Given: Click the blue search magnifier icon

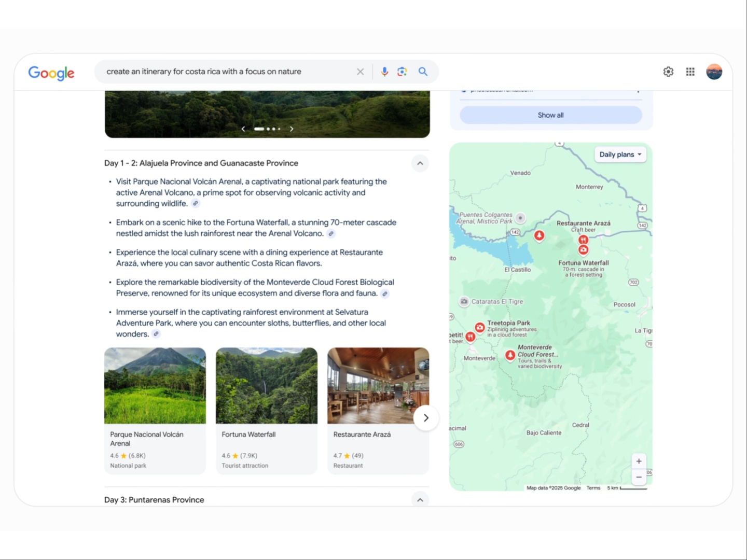Looking at the screenshot, I should click(x=423, y=72).
